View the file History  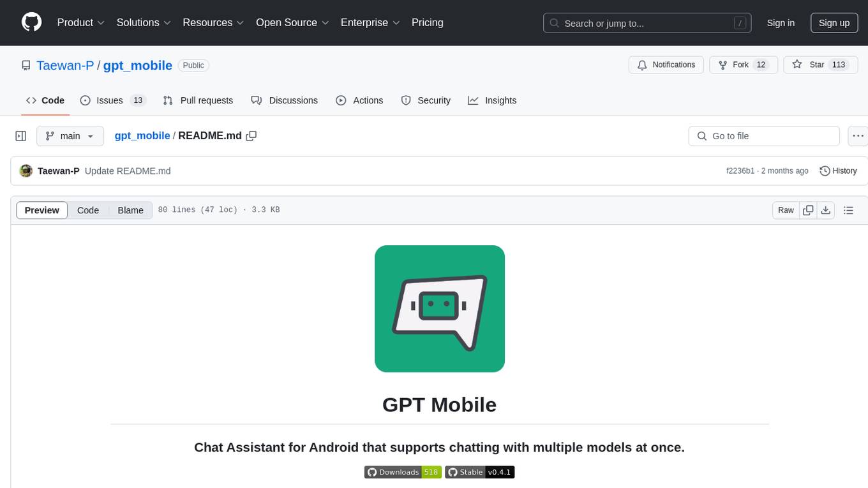[838, 171]
